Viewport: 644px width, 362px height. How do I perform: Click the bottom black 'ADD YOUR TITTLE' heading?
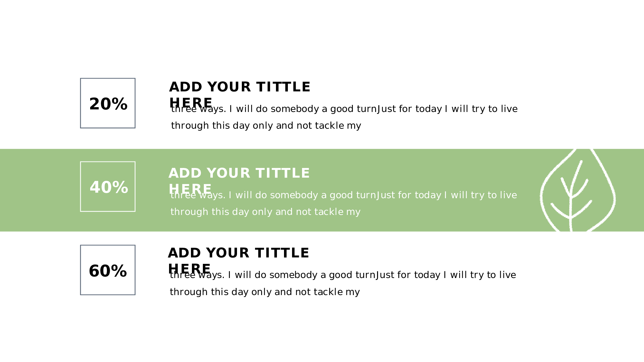pos(238,253)
